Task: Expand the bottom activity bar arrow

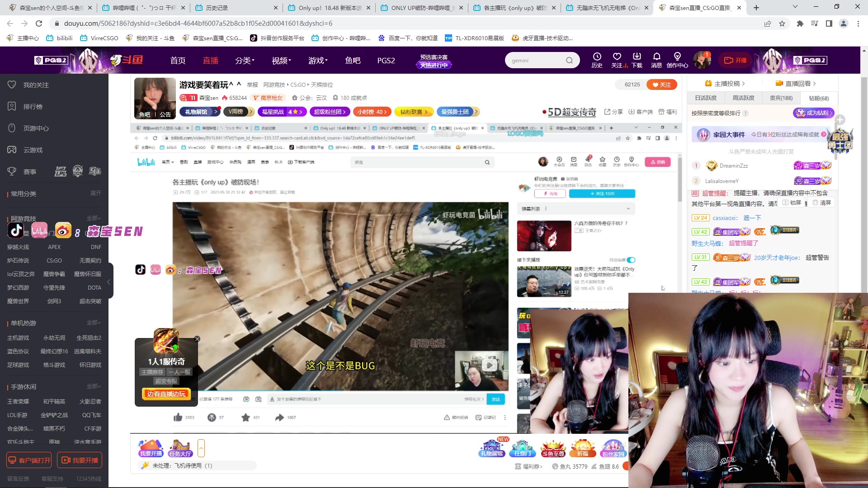Action: pos(201,448)
